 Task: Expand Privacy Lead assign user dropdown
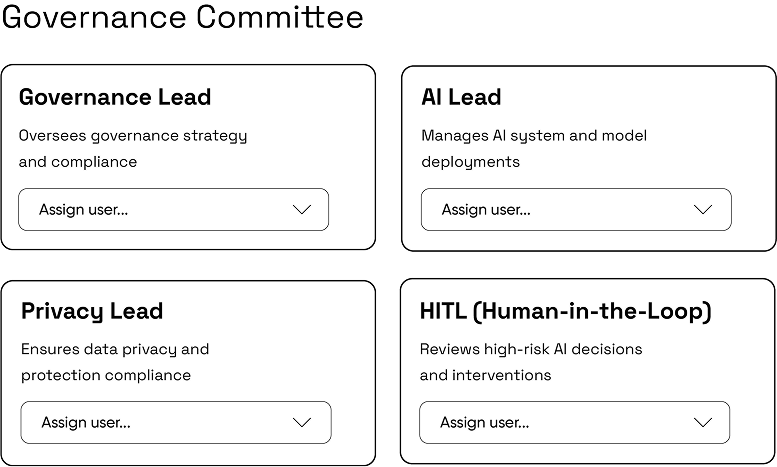click(x=175, y=422)
